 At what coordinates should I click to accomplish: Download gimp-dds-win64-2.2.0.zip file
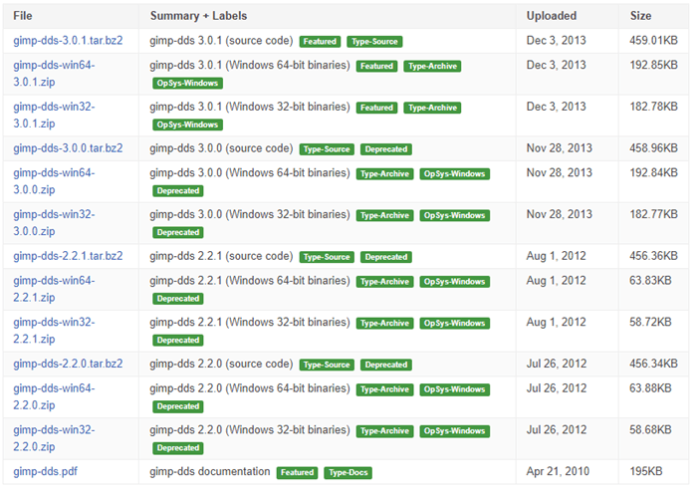[x=54, y=397]
